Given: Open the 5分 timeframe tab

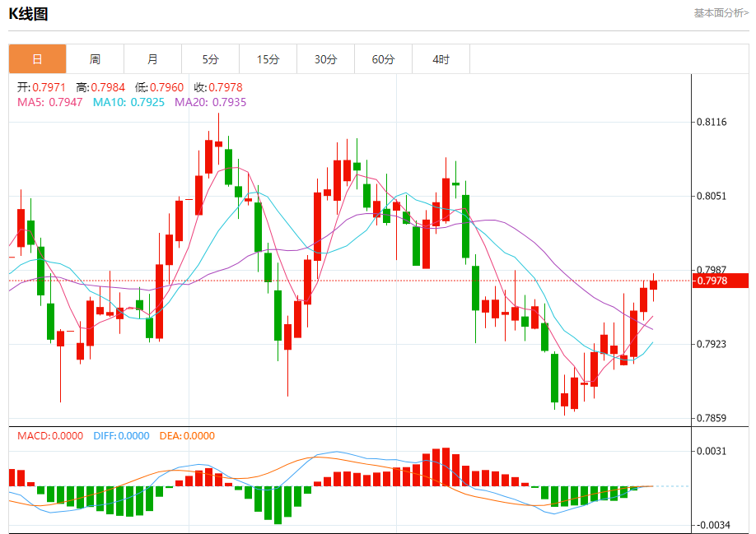Looking at the screenshot, I should point(211,59).
